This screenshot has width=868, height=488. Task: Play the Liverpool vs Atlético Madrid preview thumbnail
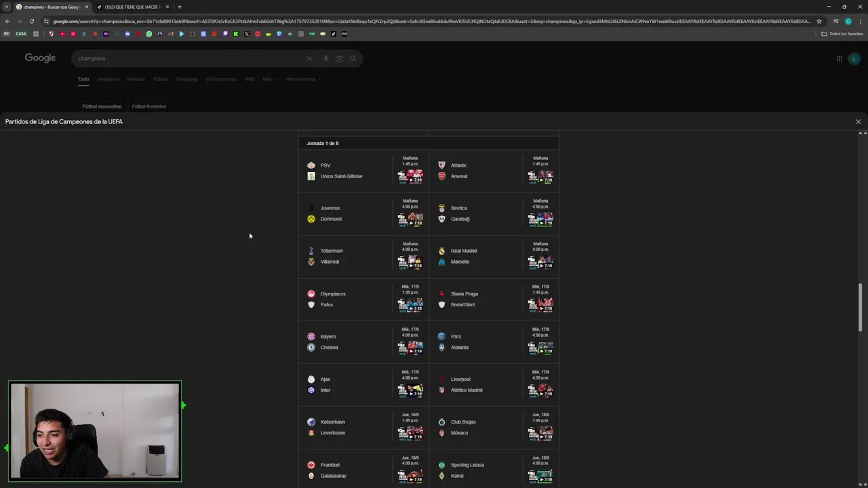click(x=540, y=390)
